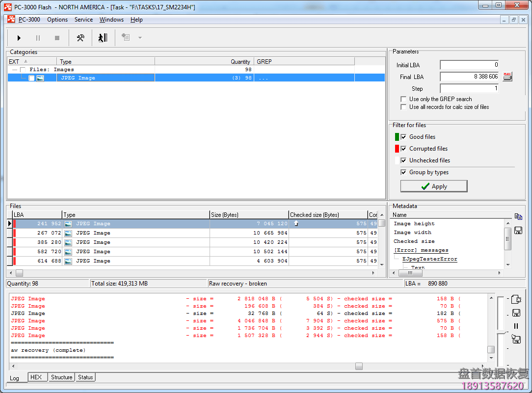This screenshot has width=532, height=393.
Task: Copy metadata using the copy icon
Action: coord(518,216)
